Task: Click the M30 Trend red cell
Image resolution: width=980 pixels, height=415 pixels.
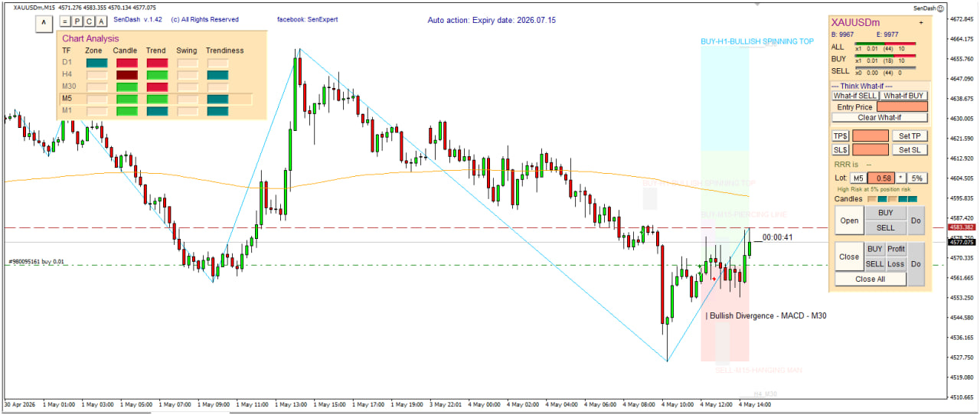Action: click(x=157, y=87)
